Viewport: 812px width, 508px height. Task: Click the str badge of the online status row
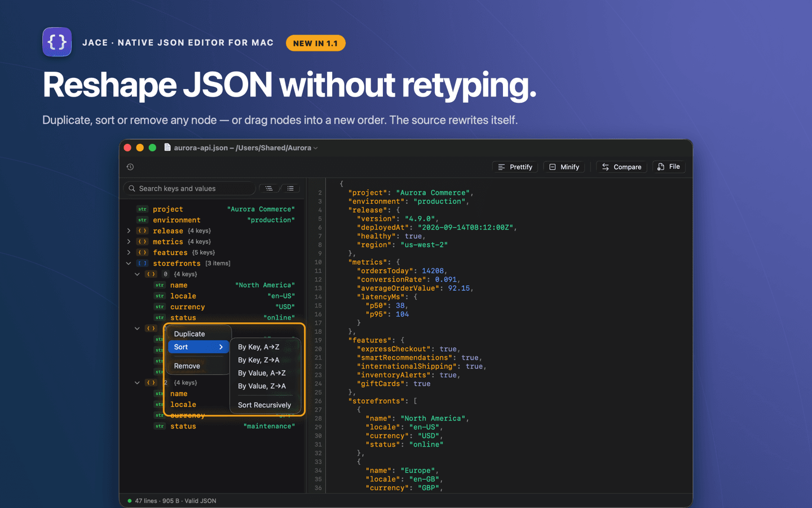160,318
